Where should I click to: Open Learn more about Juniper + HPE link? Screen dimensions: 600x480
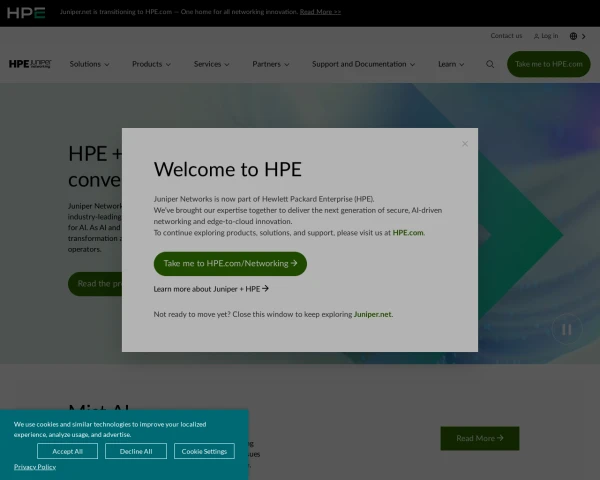(x=211, y=289)
